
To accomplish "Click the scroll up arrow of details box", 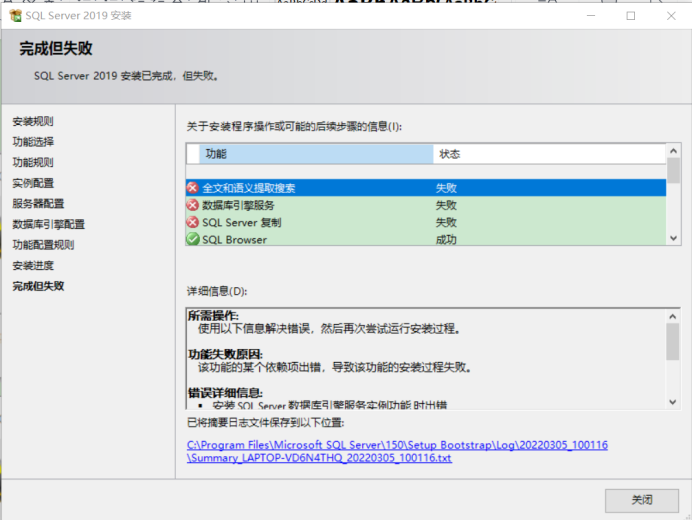I will [673, 316].
